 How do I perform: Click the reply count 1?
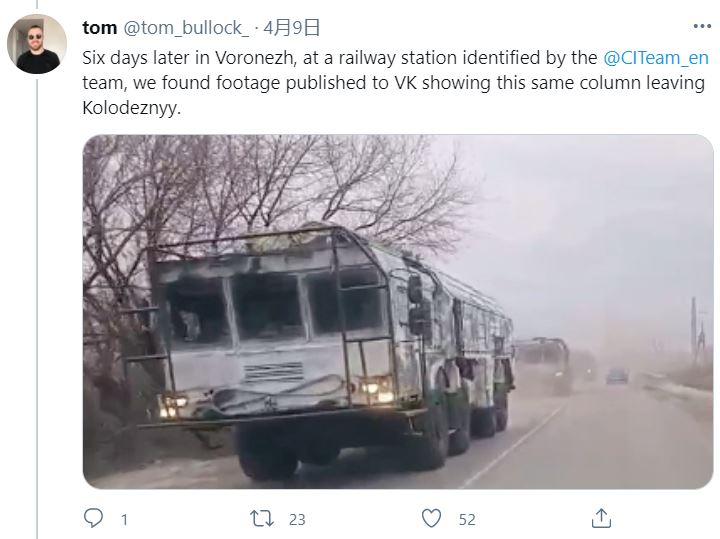pos(124,519)
